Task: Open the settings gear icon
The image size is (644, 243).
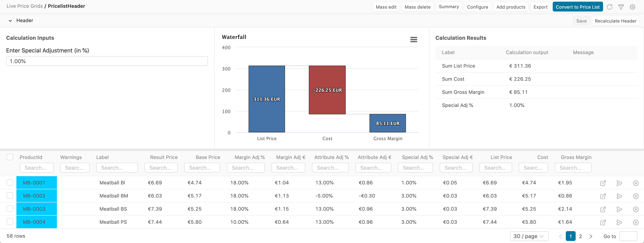Action: (x=633, y=7)
